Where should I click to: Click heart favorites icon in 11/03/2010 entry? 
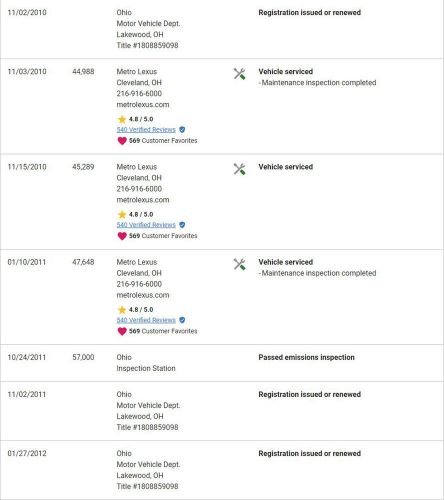pyautogui.click(x=122, y=141)
